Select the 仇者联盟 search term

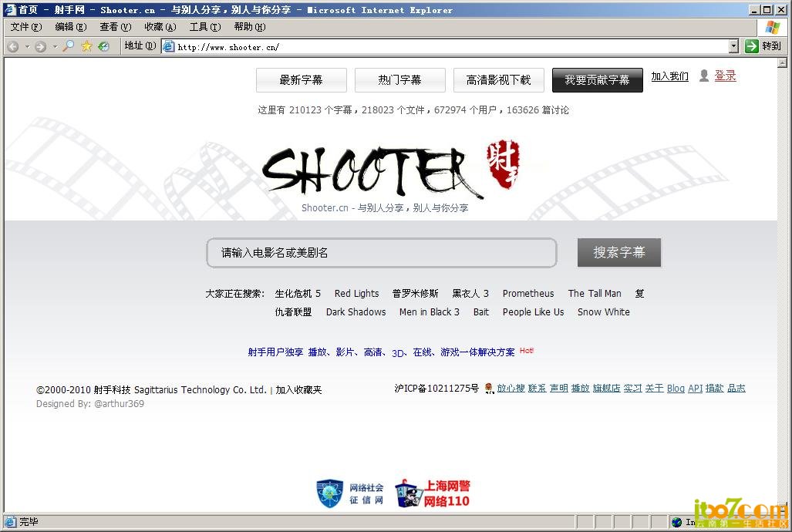[x=293, y=312]
